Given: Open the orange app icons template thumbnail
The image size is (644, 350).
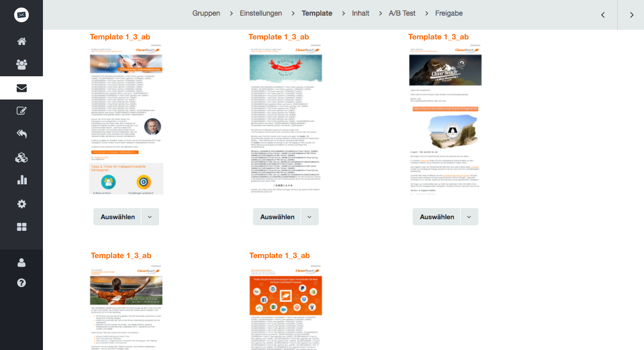Looking at the screenshot, I should (x=286, y=308).
